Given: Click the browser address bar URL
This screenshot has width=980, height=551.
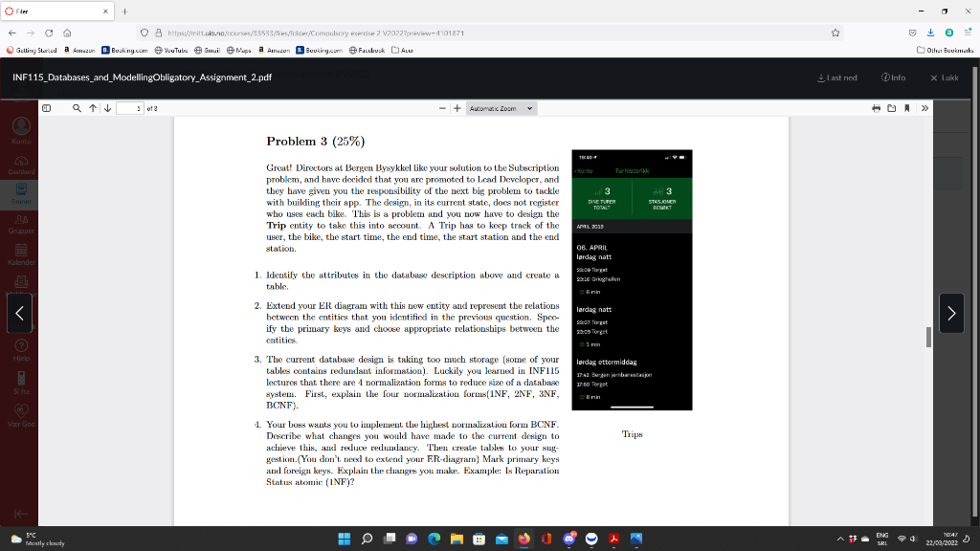Looking at the screenshot, I should [x=316, y=33].
